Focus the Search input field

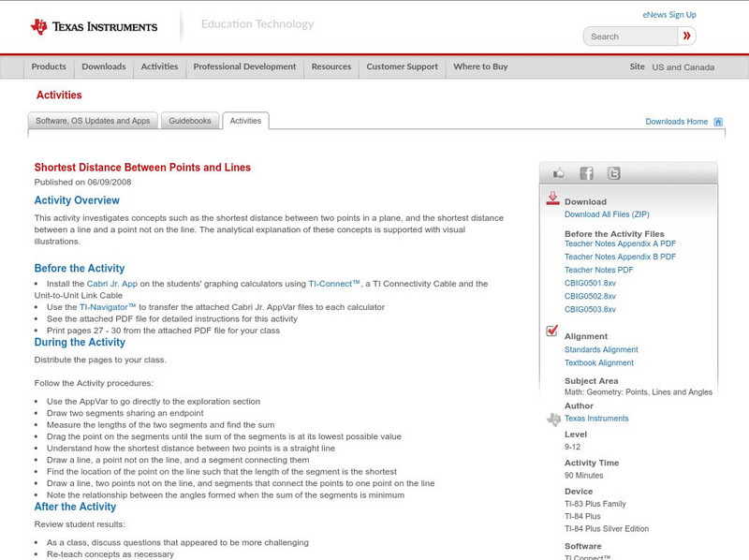630,37
